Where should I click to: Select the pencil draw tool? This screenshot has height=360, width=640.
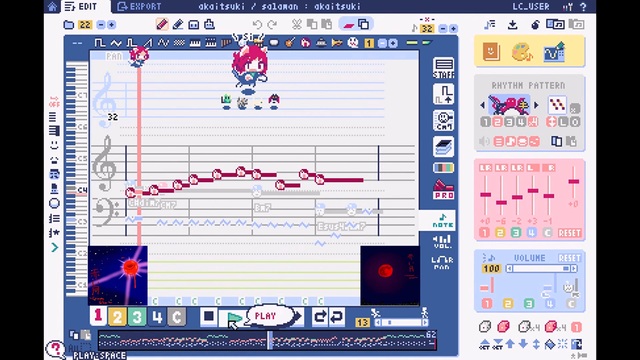click(162, 24)
